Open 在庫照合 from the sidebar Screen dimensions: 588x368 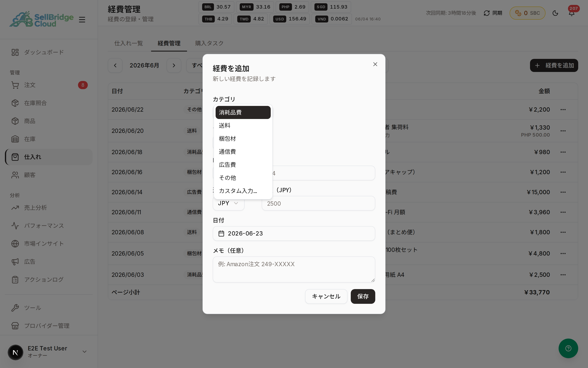tap(49, 103)
